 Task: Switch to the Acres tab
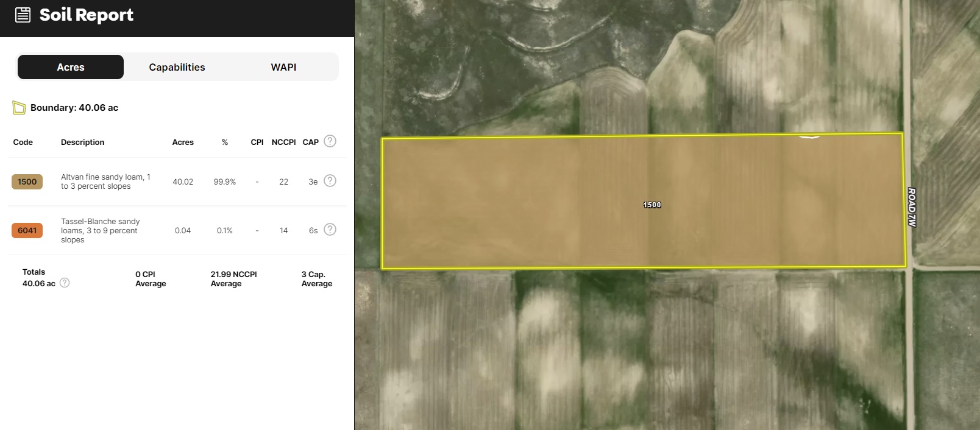[x=71, y=67]
